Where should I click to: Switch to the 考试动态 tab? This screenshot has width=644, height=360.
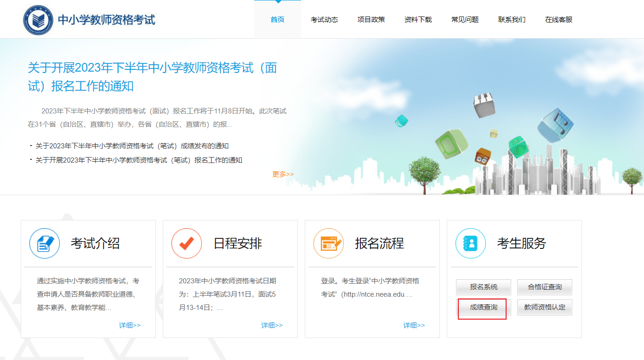pyautogui.click(x=324, y=20)
